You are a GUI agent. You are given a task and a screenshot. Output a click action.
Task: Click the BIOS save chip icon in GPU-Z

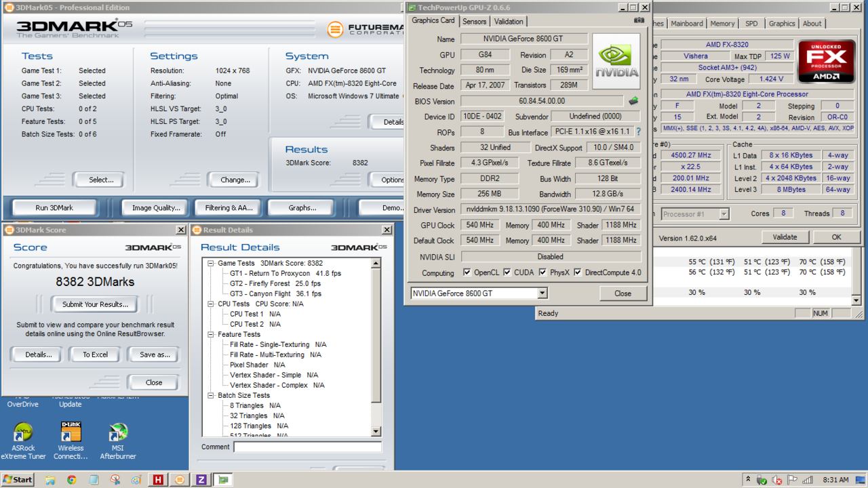tap(633, 101)
